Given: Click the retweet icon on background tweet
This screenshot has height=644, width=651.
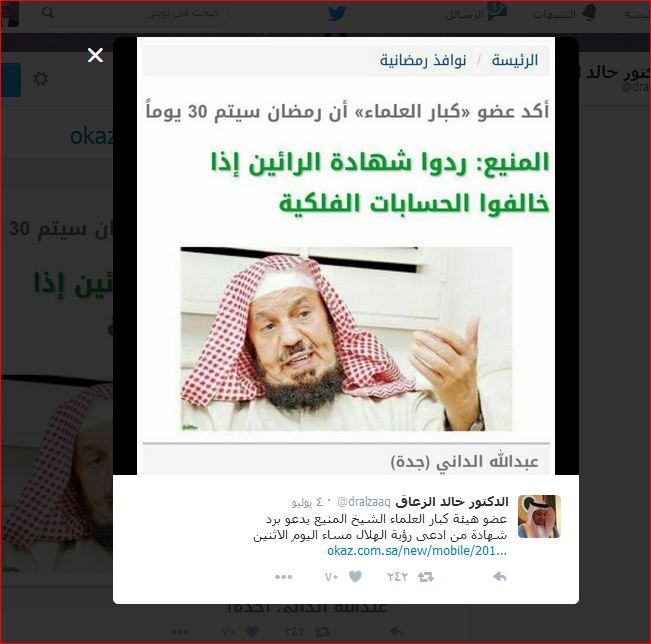Looking at the screenshot, I should [323, 632].
